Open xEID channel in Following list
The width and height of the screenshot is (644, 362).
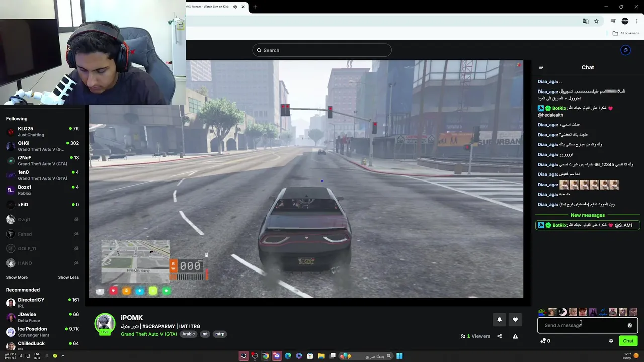tap(43, 205)
